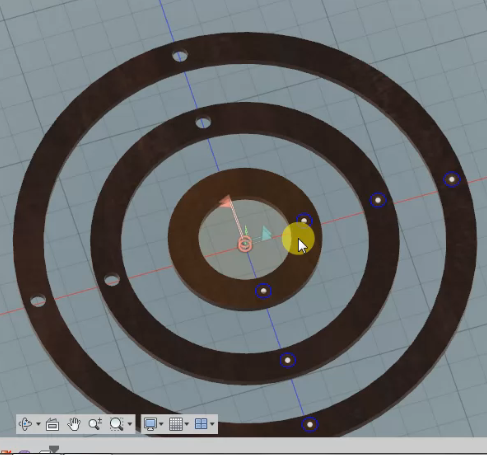Click the timeline marker below the viewport
This screenshot has width=487, height=455.
point(54,449)
